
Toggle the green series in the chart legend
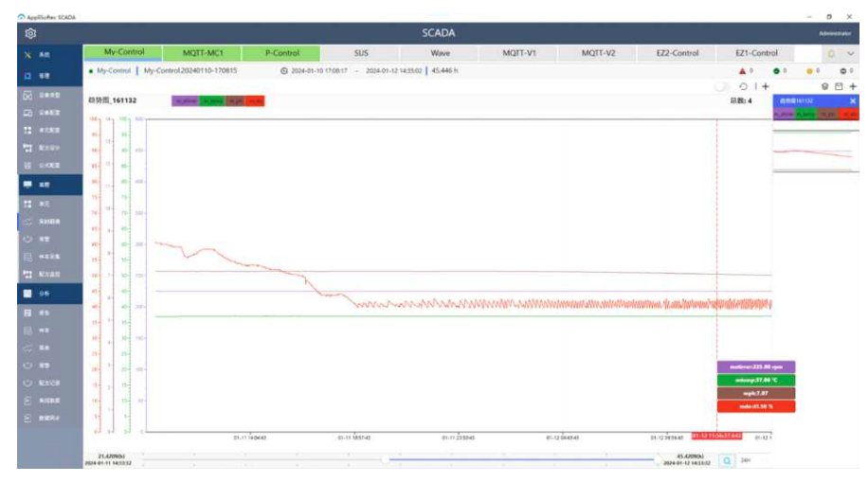(x=210, y=100)
